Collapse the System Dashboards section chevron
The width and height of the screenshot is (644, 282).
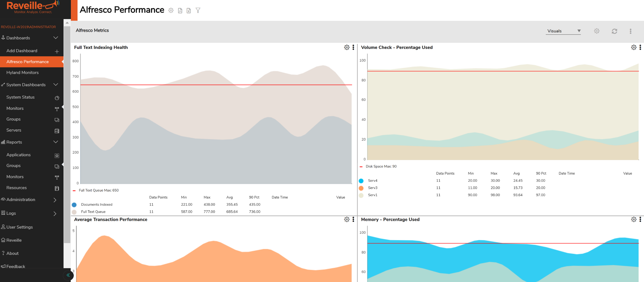(56, 85)
